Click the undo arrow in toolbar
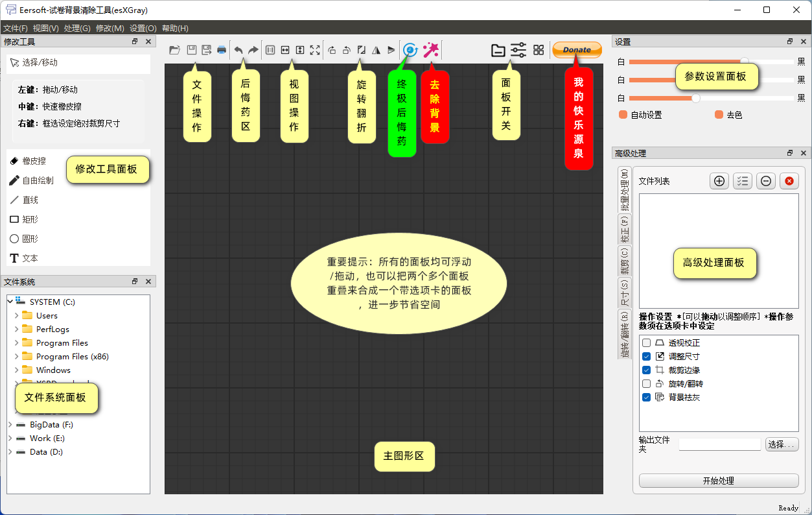812x515 pixels. pos(238,50)
